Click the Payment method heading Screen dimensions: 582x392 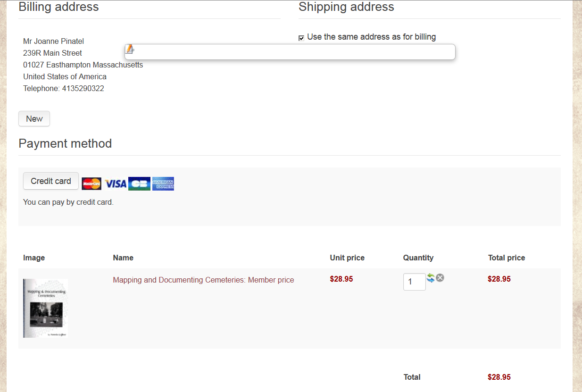coord(65,143)
